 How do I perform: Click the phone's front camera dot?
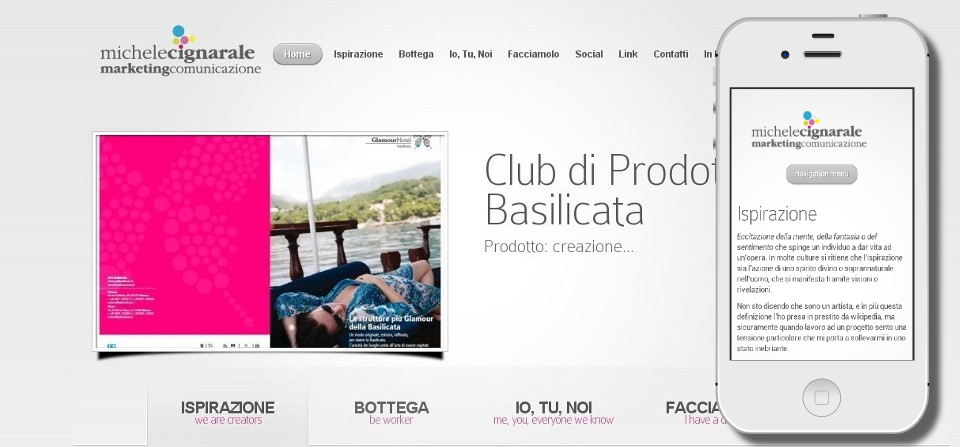point(785,54)
